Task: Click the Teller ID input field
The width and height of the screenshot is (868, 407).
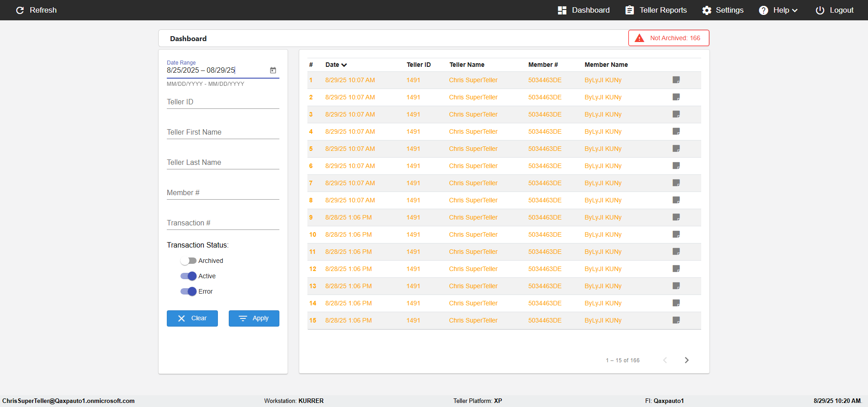Action: pyautogui.click(x=222, y=102)
